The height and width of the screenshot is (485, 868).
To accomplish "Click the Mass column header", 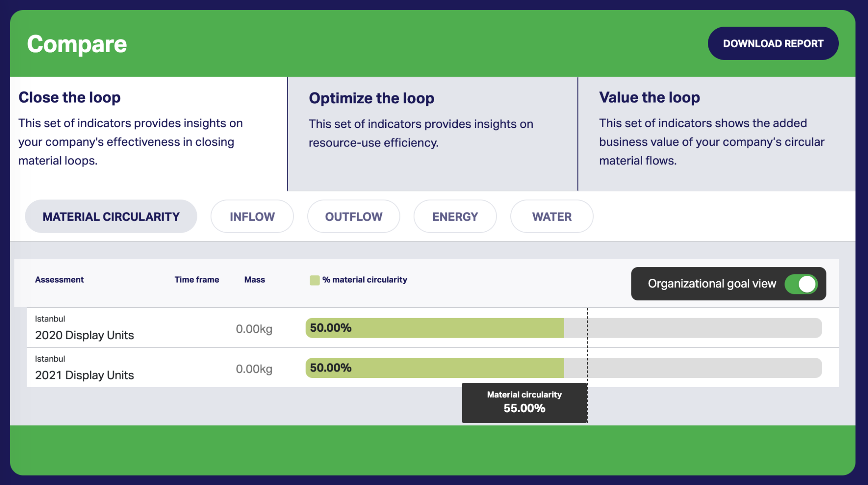I will click(x=254, y=280).
